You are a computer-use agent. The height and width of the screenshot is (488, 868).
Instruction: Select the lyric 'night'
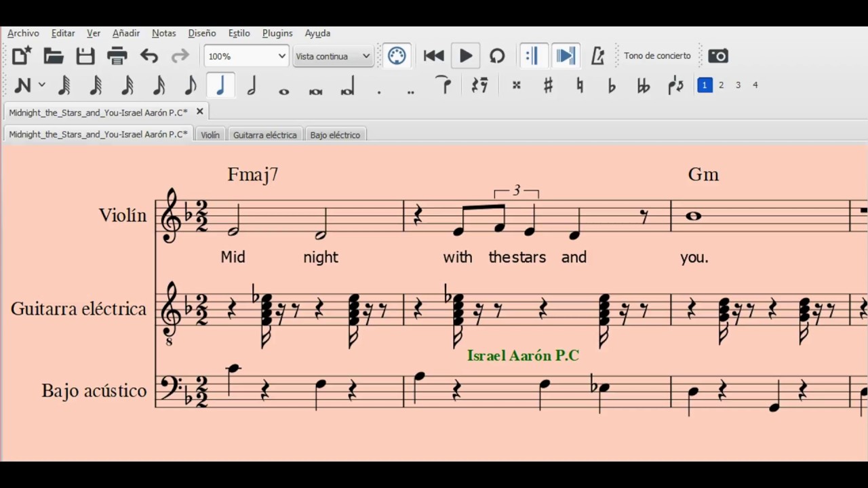coord(321,258)
